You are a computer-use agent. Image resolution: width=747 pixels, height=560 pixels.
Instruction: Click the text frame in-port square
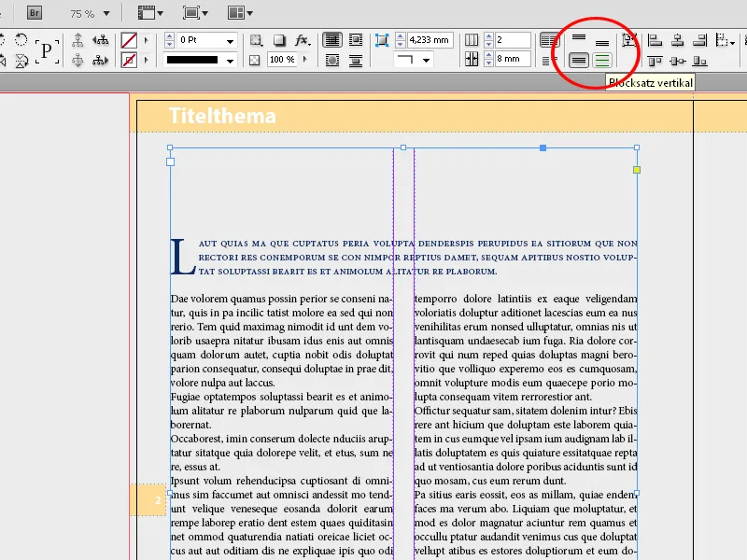(x=170, y=161)
